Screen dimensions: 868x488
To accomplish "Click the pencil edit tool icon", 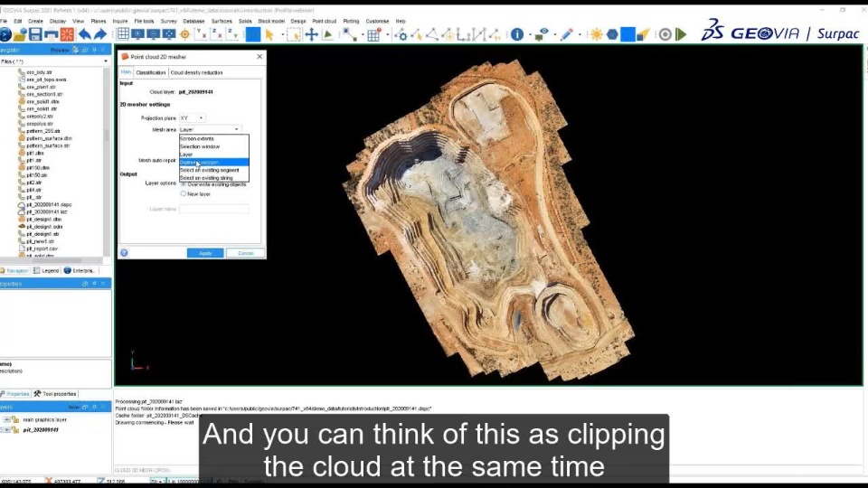I will click(x=566, y=34).
